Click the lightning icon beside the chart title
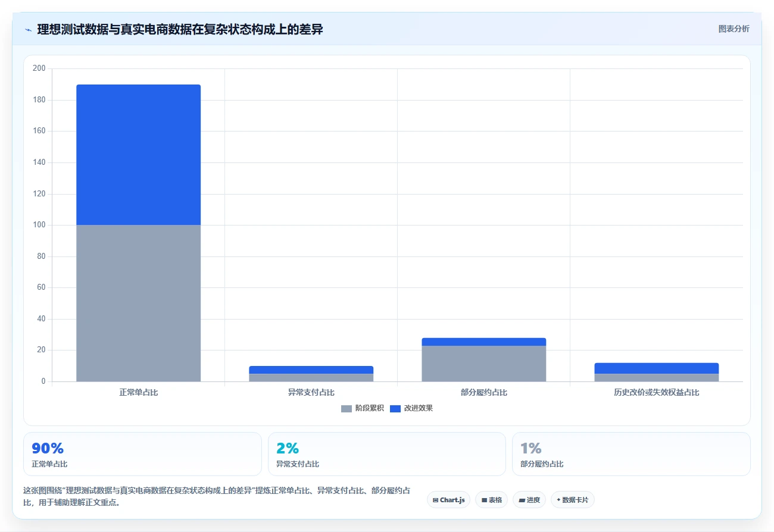This screenshot has height=532, width=774. (x=29, y=29)
